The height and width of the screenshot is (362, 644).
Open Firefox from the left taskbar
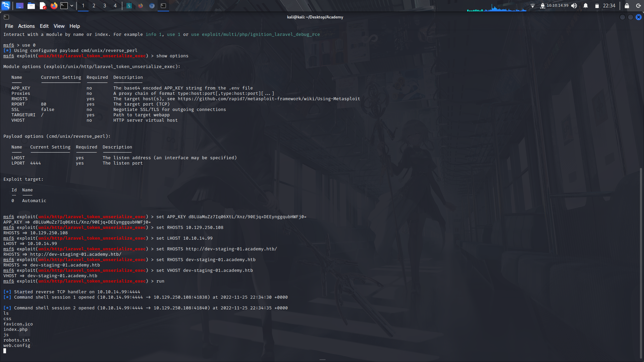coord(54,6)
